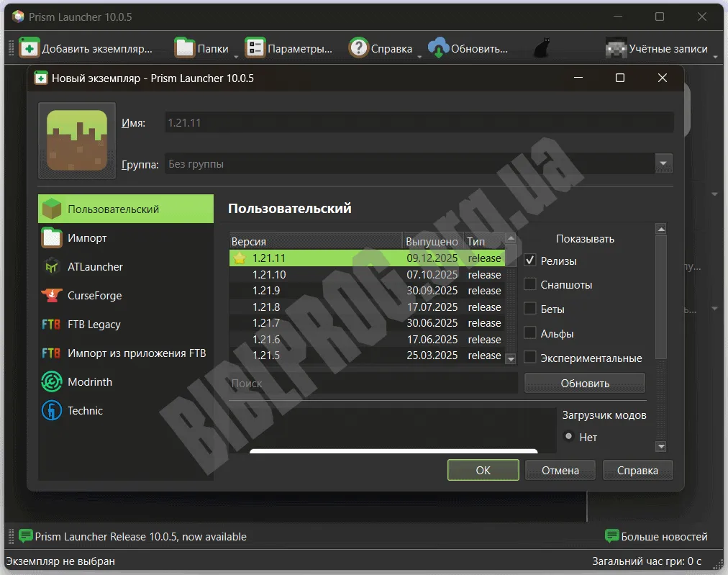Click the black cat icon in toolbar
728x575 pixels.
(542, 47)
